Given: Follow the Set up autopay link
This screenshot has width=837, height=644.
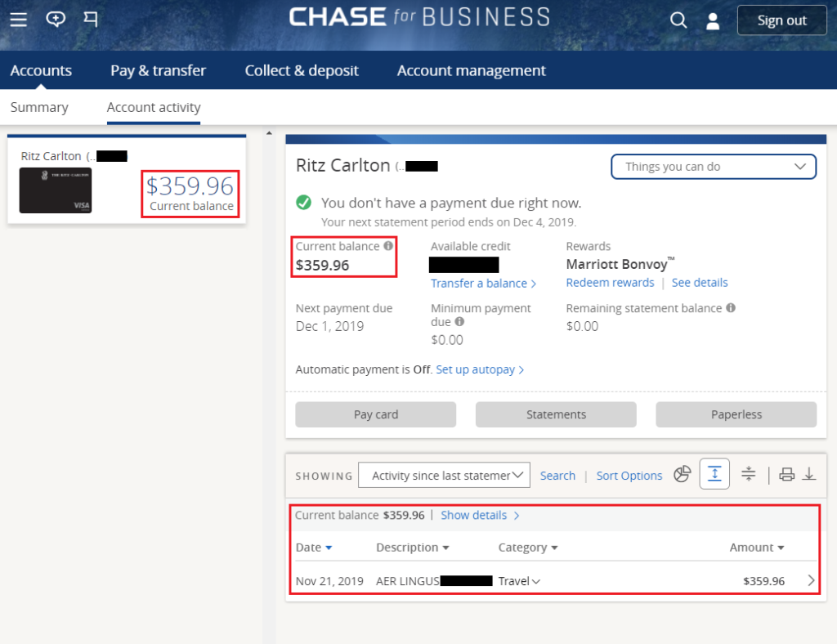Looking at the screenshot, I should pos(480,369).
